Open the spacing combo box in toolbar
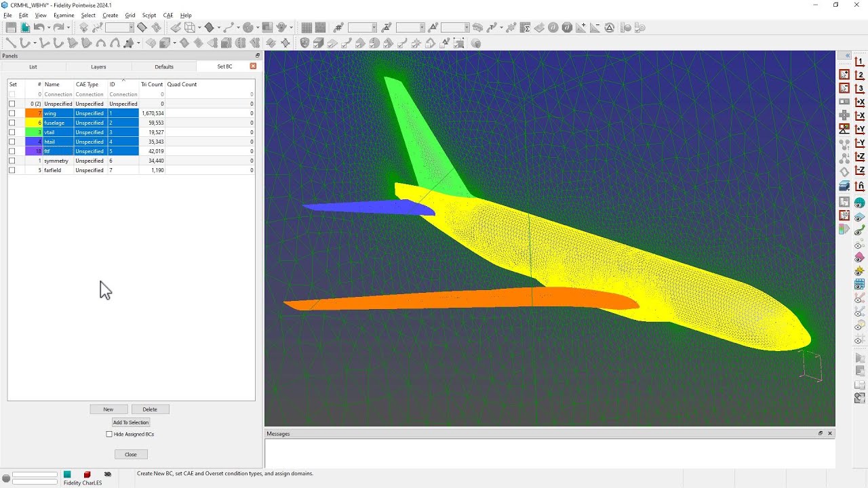 click(x=410, y=28)
